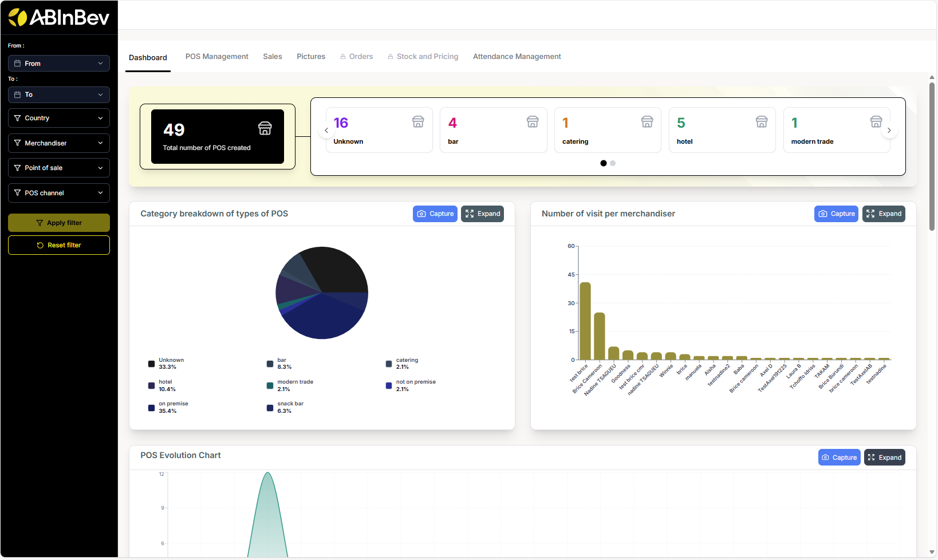Click the filter icon in the Country selector
The height and width of the screenshot is (560, 938).
pyautogui.click(x=18, y=118)
